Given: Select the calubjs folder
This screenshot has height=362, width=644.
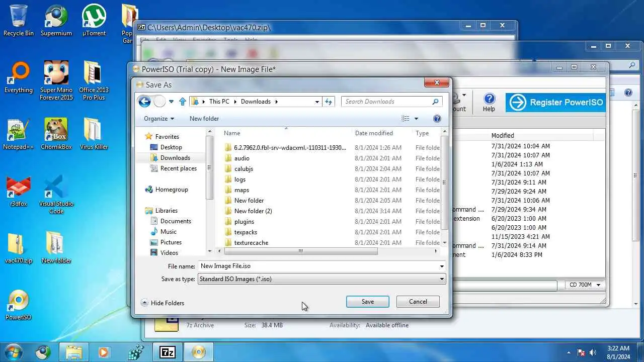Looking at the screenshot, I should click(244, 169).
